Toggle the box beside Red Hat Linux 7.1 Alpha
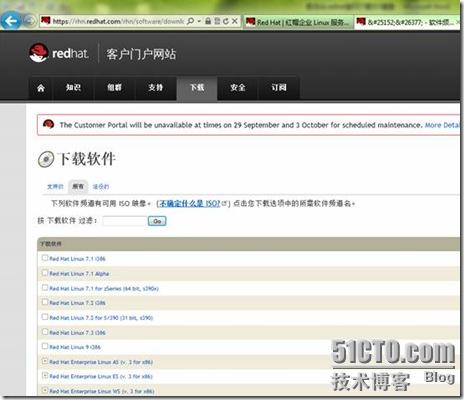Image resolution: width=464 pixels, height=400 pixels. (x=45, y=273)
